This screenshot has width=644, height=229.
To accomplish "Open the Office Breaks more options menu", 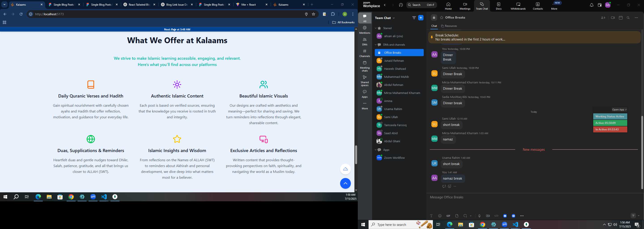I will point(636,18).
